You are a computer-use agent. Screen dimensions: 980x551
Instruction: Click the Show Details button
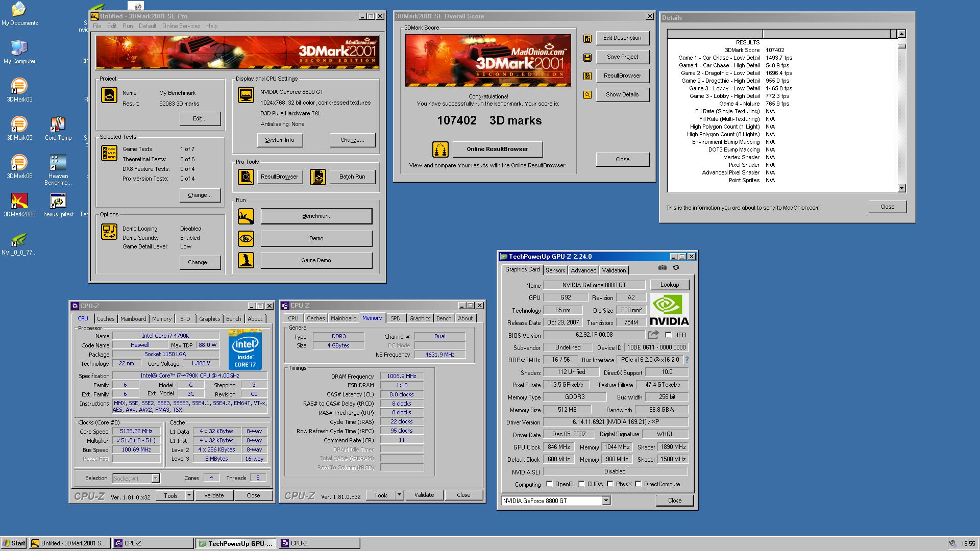pos(623,95)
